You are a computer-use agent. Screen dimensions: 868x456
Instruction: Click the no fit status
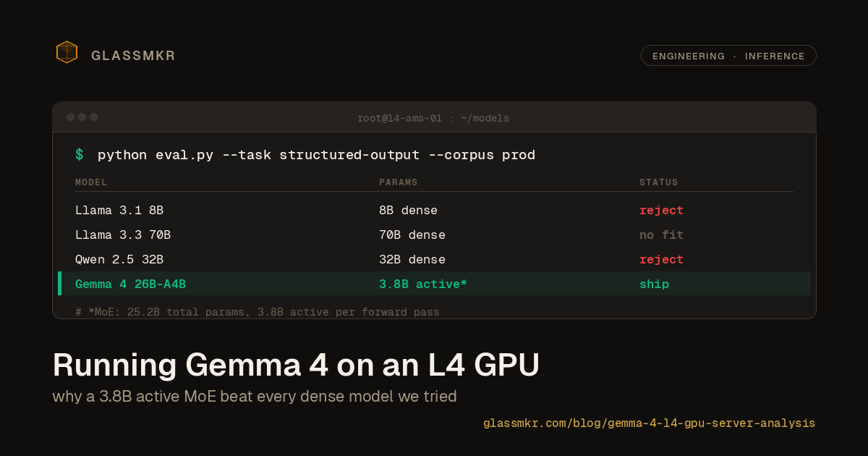click(661, 235)
